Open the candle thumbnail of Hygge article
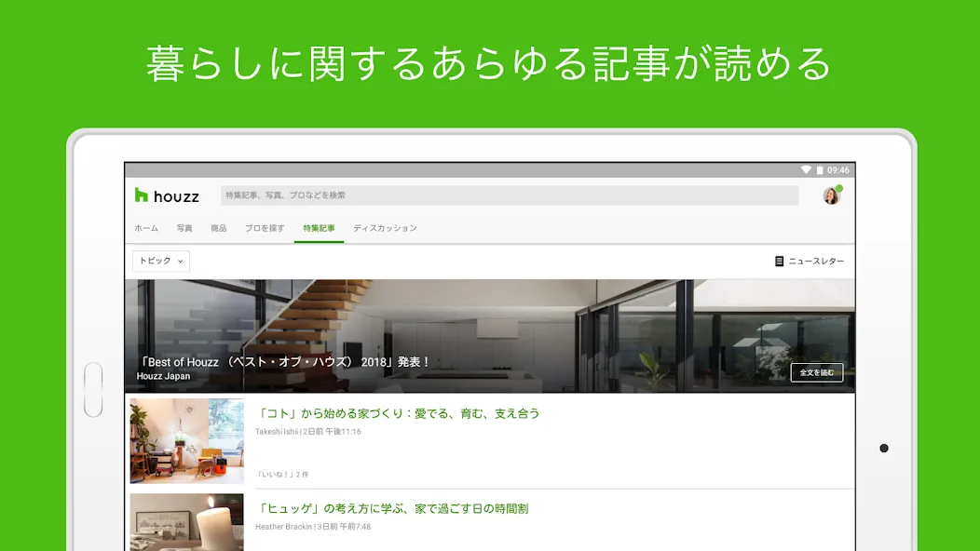This screenshot has width=980, height=551. tap(187, 522)
